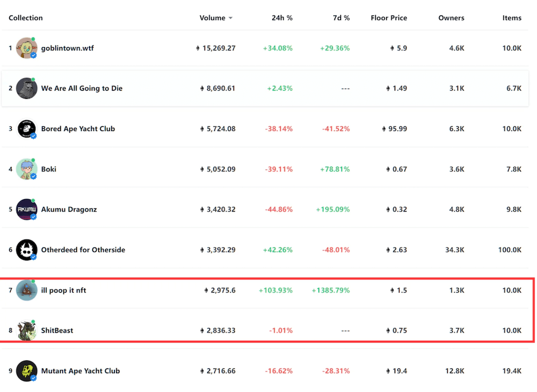Click the -39.11% 24h change
Screen dimensions: 537x392
point(279,169)
